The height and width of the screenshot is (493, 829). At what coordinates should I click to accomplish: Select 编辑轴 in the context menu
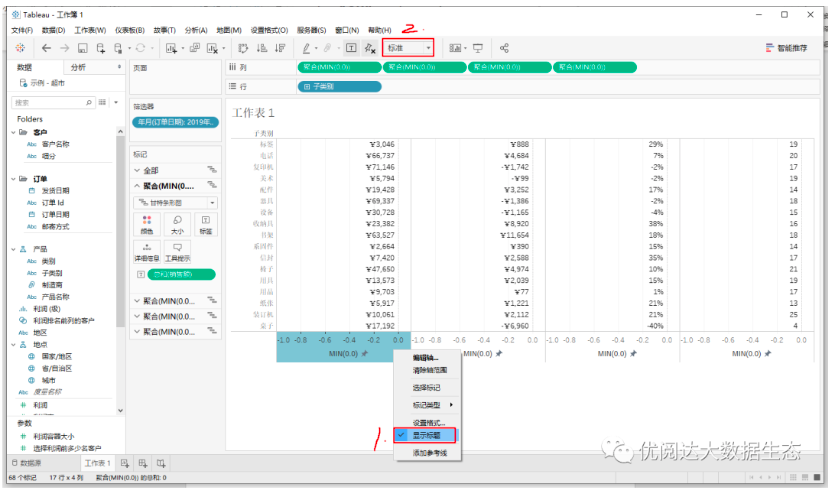[426, 358]
